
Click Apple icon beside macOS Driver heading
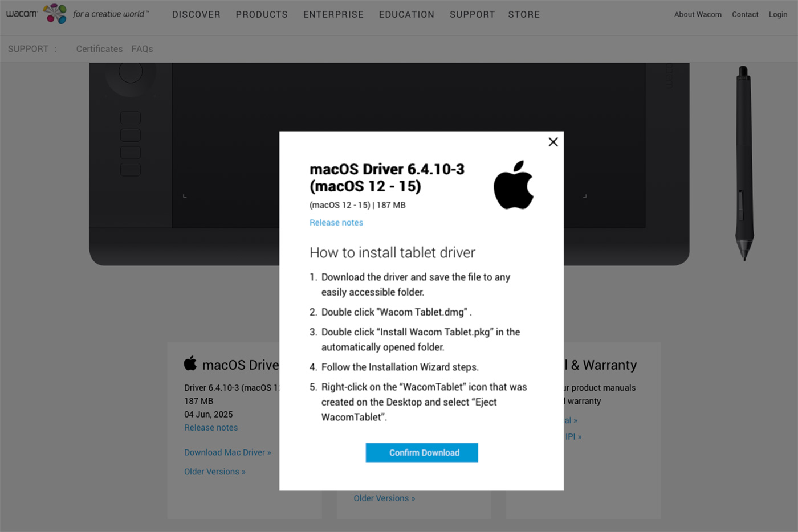(190, 363)
